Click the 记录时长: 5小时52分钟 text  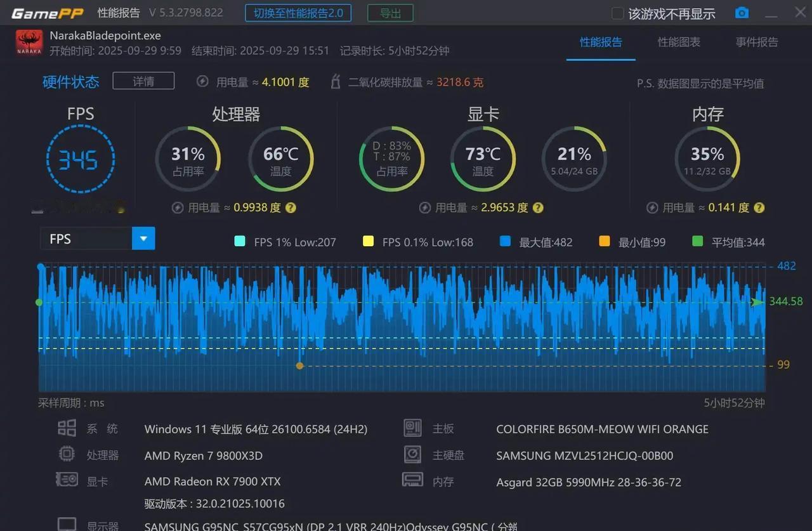(x=395, y=51)
